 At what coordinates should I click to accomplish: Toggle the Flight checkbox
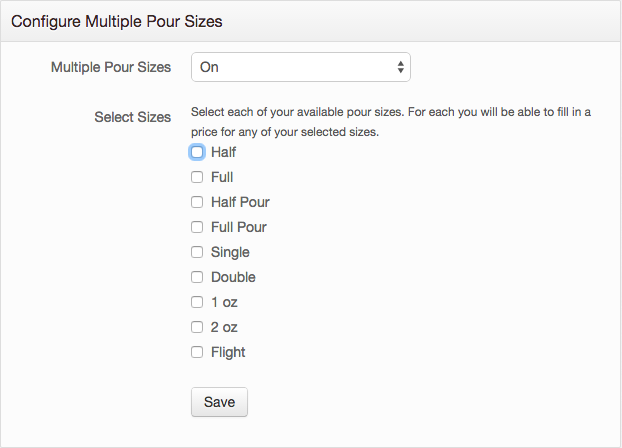point(197,352)
